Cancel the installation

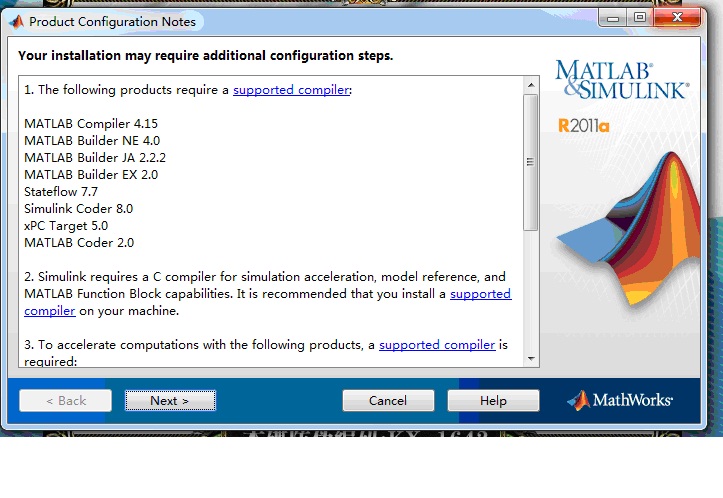388,400
